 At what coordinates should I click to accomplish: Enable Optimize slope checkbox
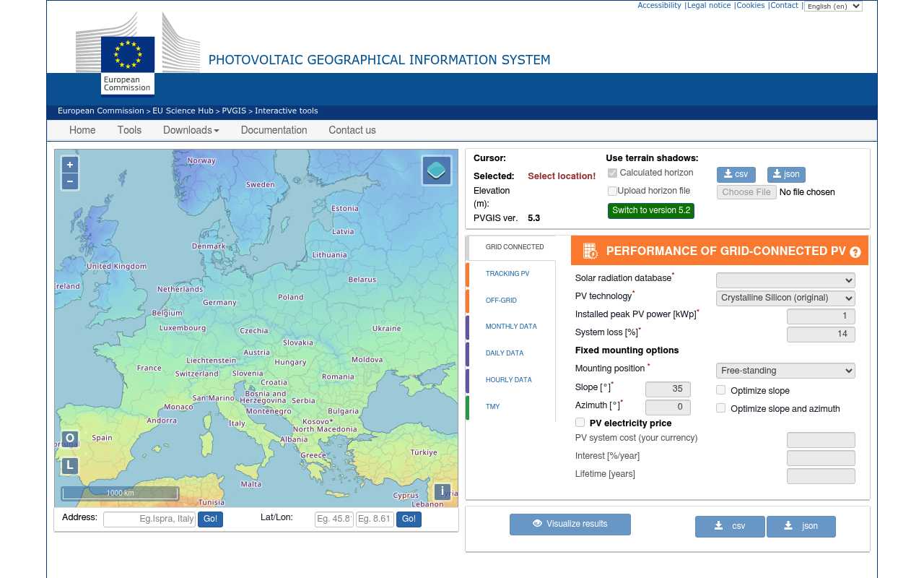point(720,390)
